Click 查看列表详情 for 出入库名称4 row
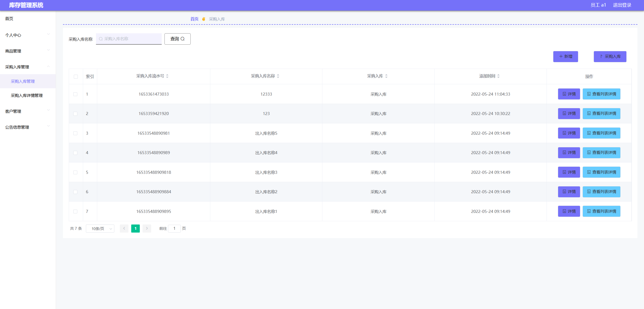This screenshot has width=644, height=309. tap(601, 153)
